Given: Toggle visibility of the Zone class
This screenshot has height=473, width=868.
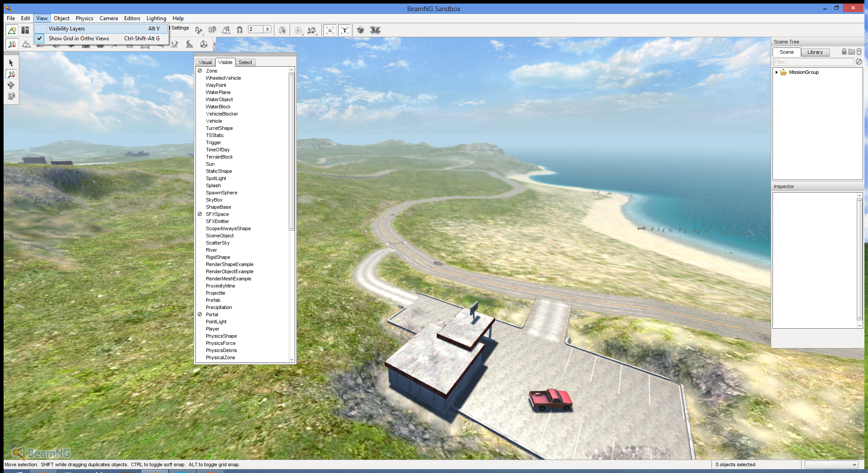Looking at the screenshot, I should pos(200,71).
